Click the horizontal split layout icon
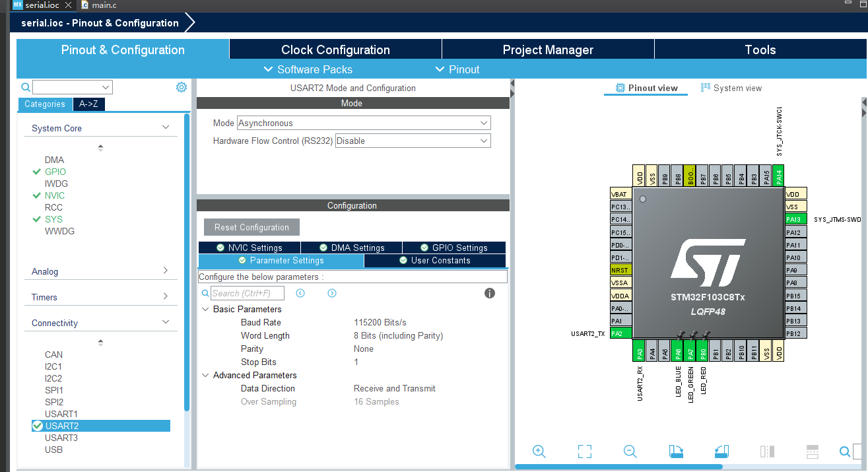 tap(813, 452)
